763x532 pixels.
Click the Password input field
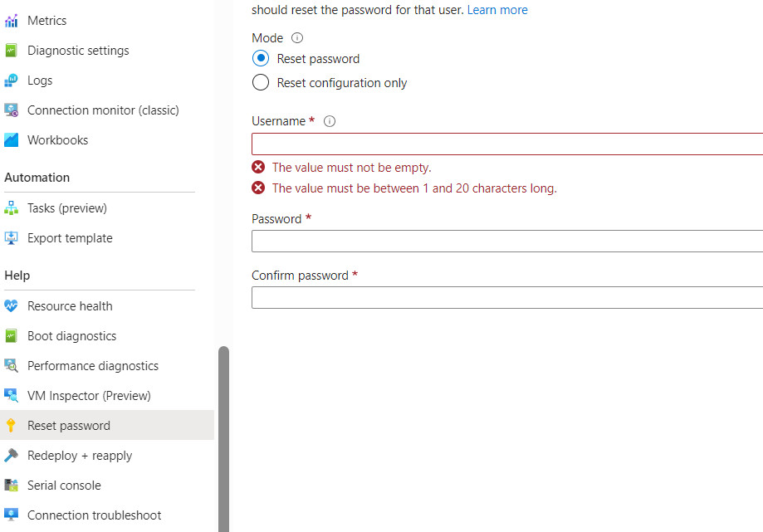pyautogui.click(x=506, y=242)
